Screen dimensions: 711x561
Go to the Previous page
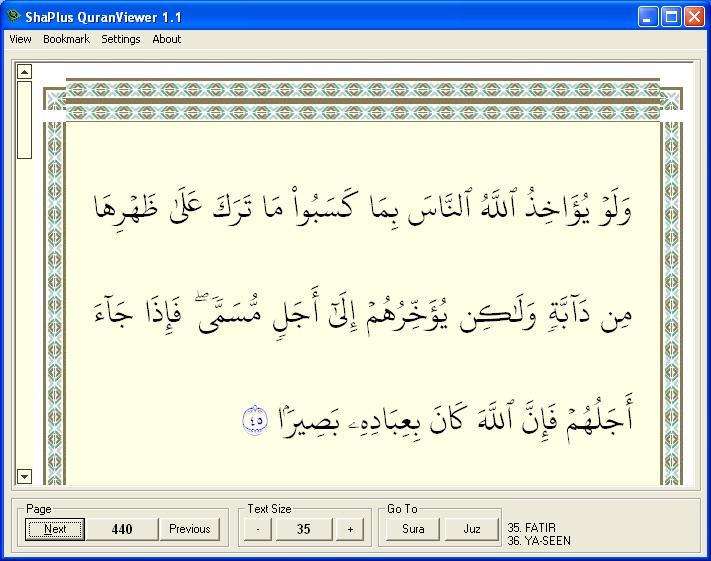190,529
